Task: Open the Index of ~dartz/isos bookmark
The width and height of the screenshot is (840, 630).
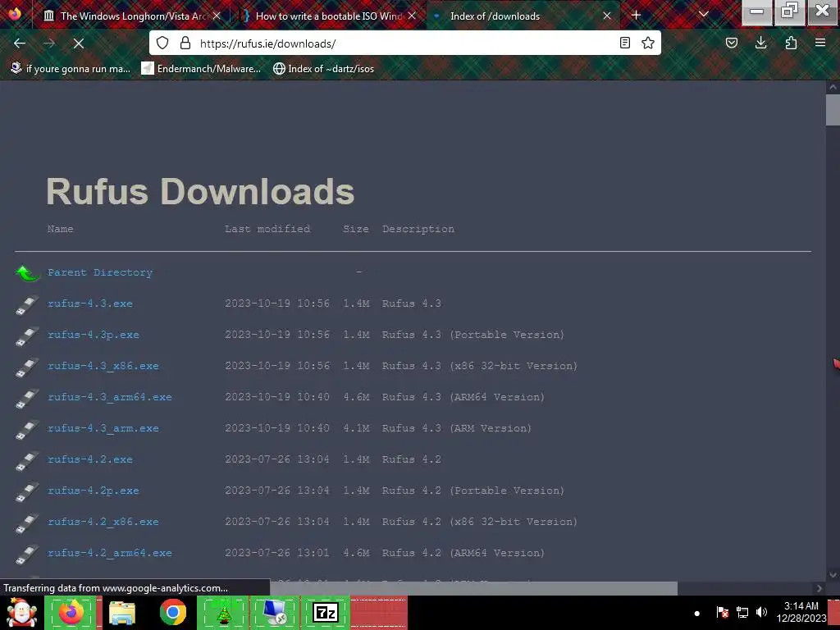Action: pos(323,69)
